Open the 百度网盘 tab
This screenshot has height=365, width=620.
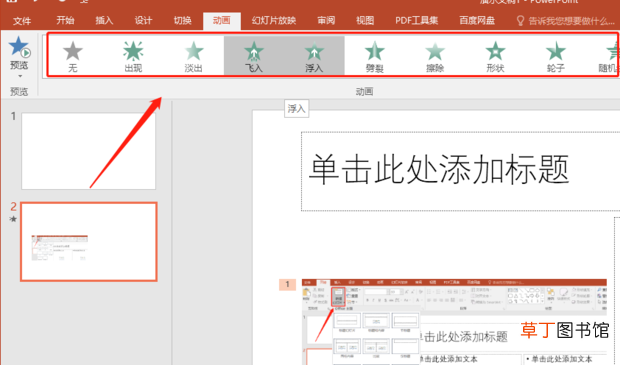(x=477, y=21)
